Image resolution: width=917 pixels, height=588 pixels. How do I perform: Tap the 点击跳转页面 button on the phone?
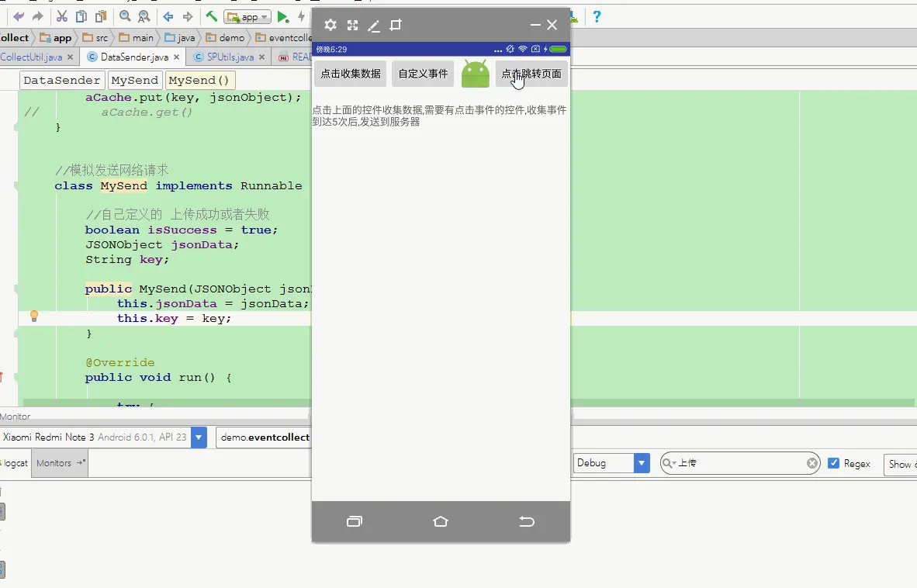click(x=531, y=74)
